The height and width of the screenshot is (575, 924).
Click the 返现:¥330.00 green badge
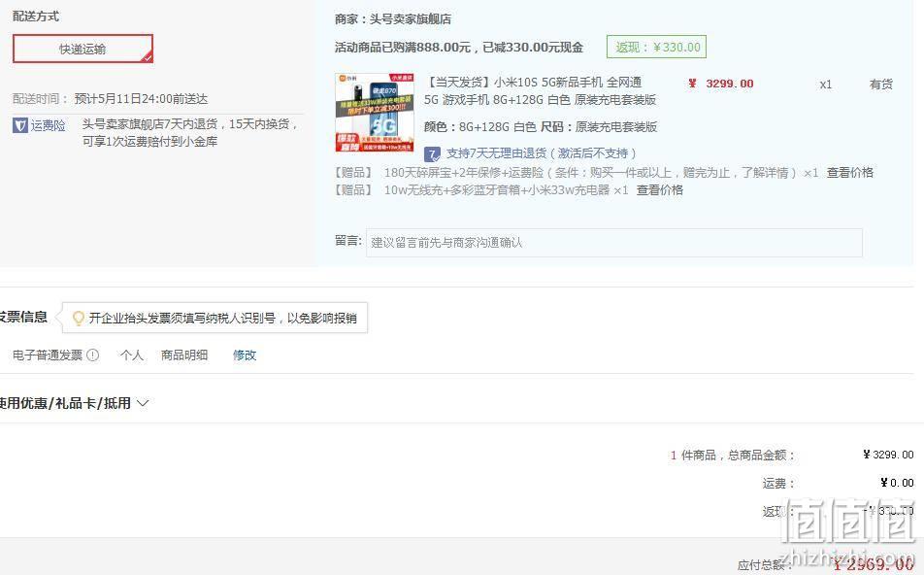(x=656, y=48)
